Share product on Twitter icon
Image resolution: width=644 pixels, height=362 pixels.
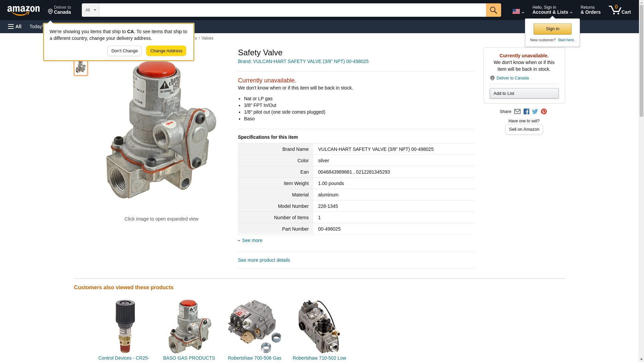click(535, 112)
